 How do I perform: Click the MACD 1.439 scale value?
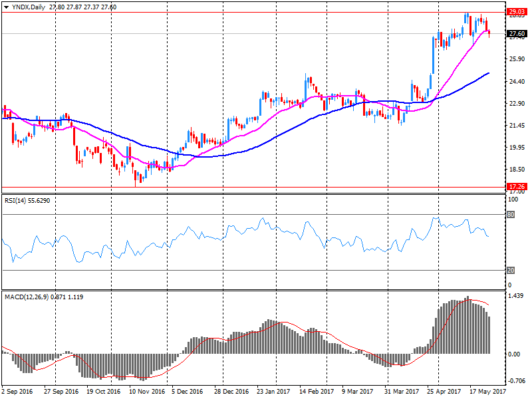click(516, 296)
